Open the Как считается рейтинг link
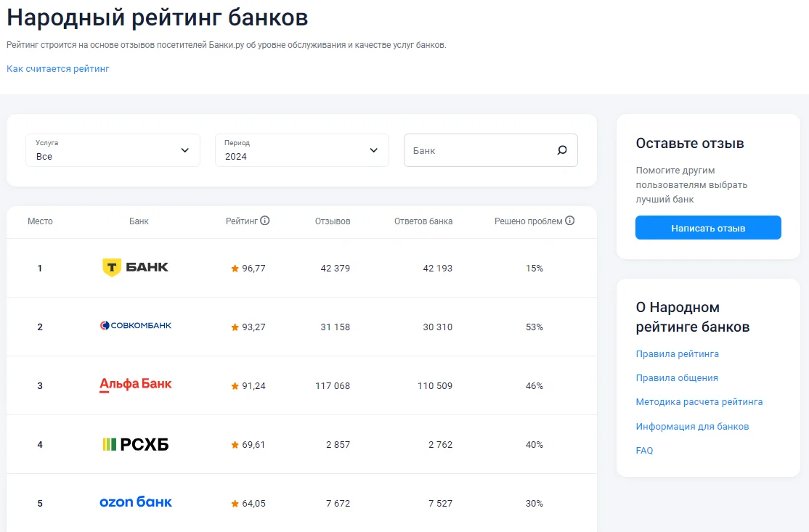809x532 pixels. click(x=58, y=68)
